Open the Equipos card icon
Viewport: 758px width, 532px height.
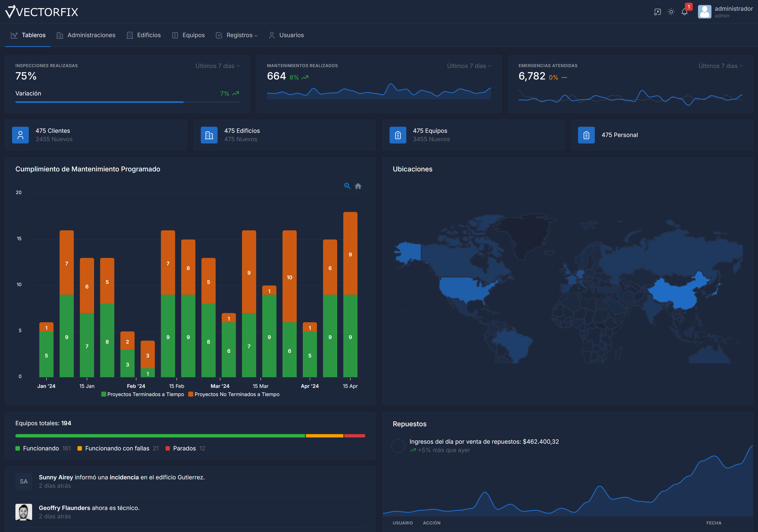398,135
